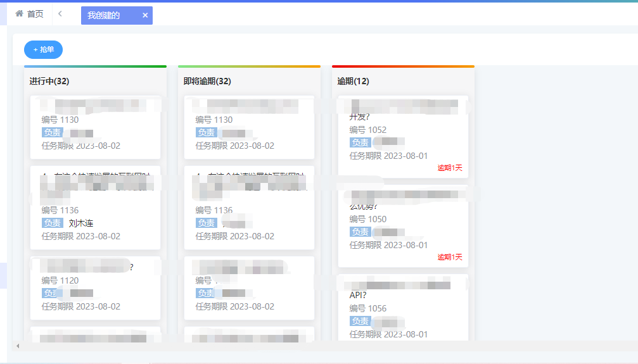Click 任务期限 2023-08-01 on card 1050
The image size is (638, 364).
coord(388,245)
